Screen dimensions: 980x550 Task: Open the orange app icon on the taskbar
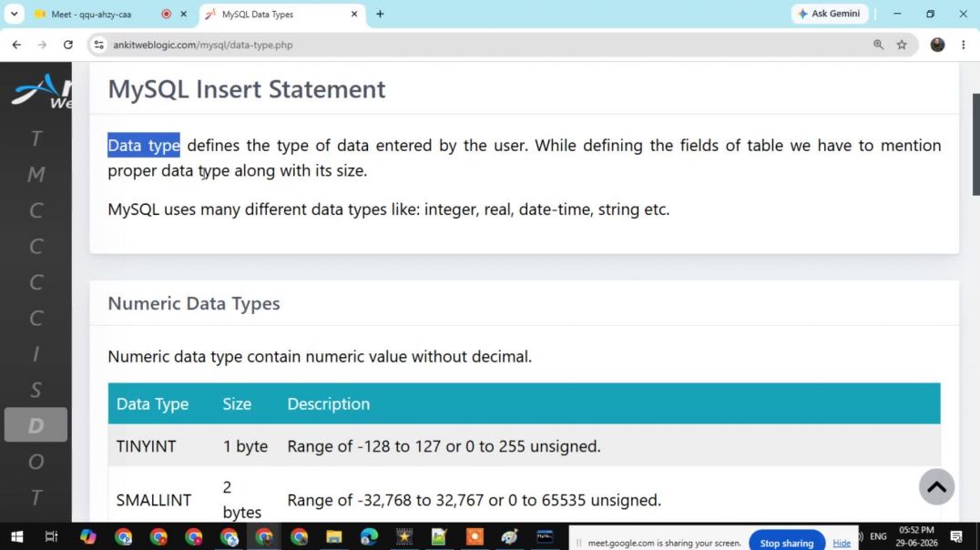point(475,536)
